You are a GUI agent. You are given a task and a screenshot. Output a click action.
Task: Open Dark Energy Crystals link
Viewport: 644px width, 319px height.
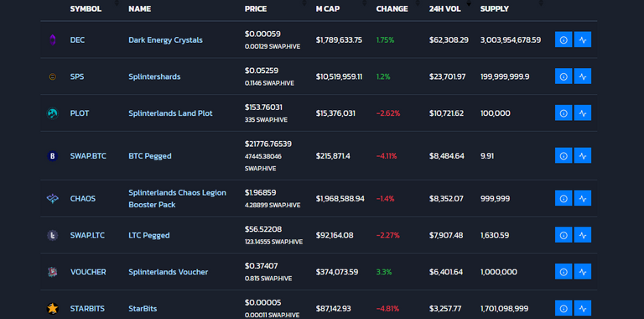[x=165, y=40]
